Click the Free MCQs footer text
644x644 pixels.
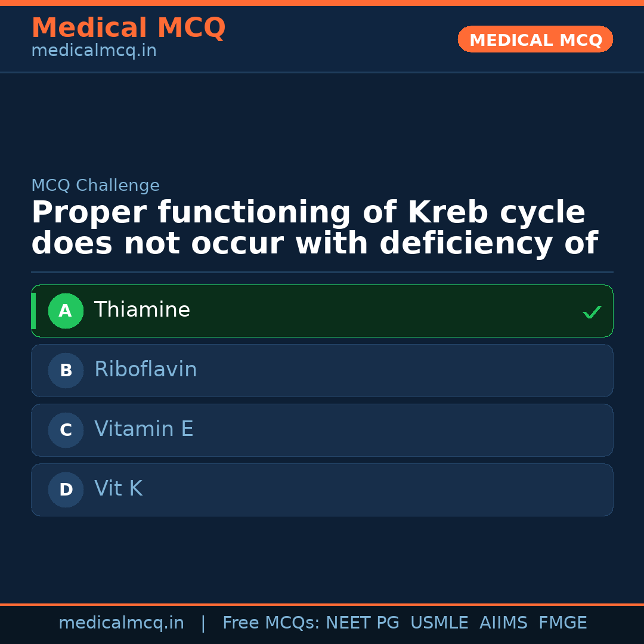(271, 623)
